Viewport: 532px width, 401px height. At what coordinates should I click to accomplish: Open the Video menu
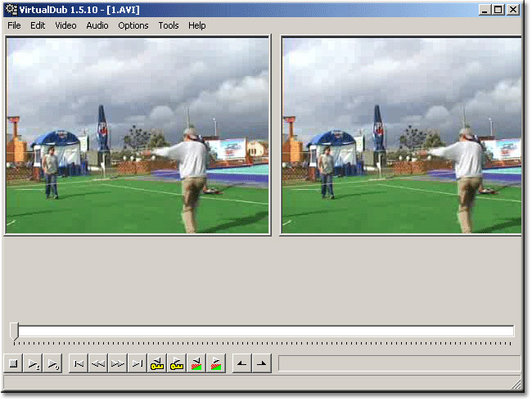pos(65,25)
